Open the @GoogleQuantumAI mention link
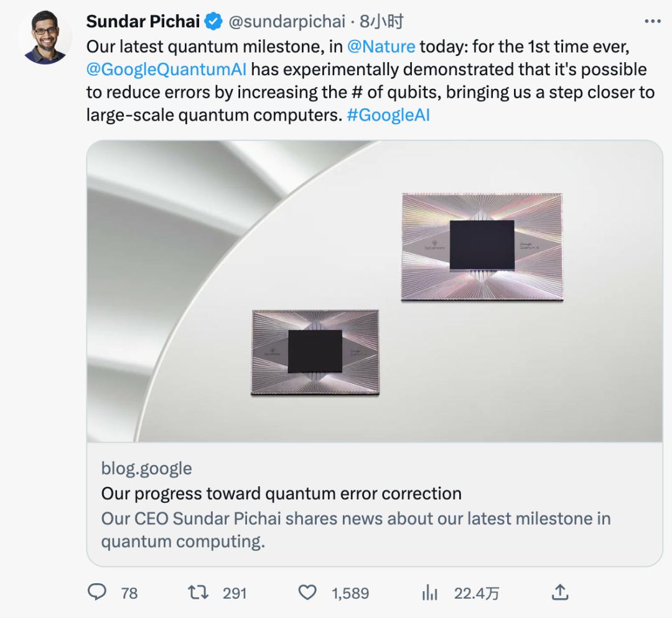672x618 pixels. [x=167, y=69]
